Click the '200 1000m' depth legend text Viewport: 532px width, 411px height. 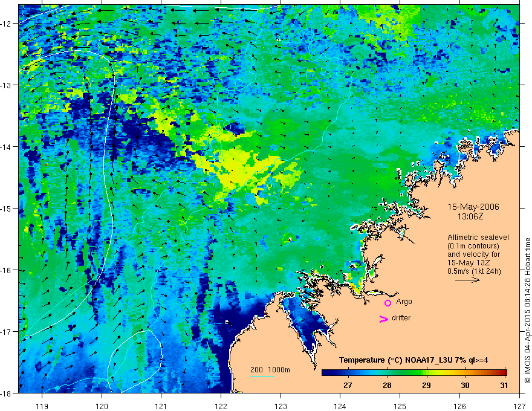(270, 370)
